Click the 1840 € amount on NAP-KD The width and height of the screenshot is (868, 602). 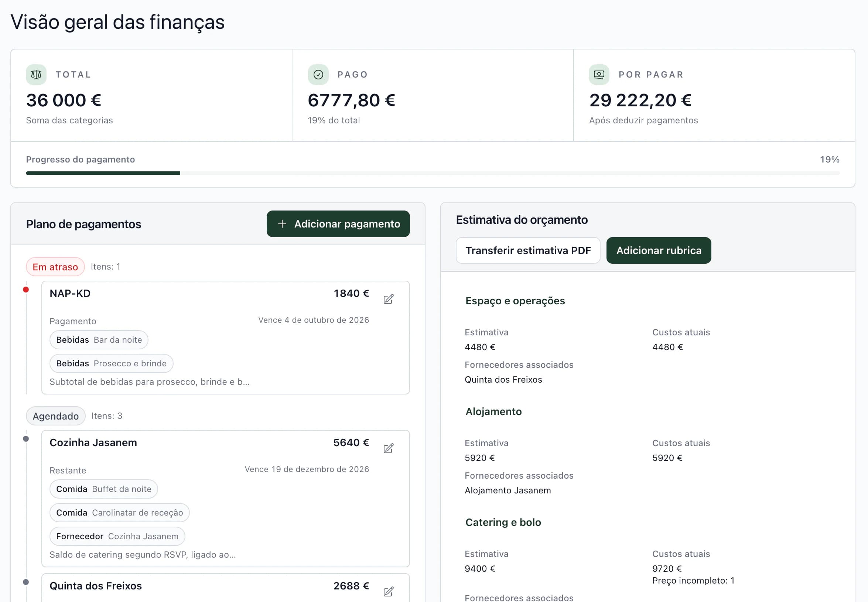pos(351,294)
